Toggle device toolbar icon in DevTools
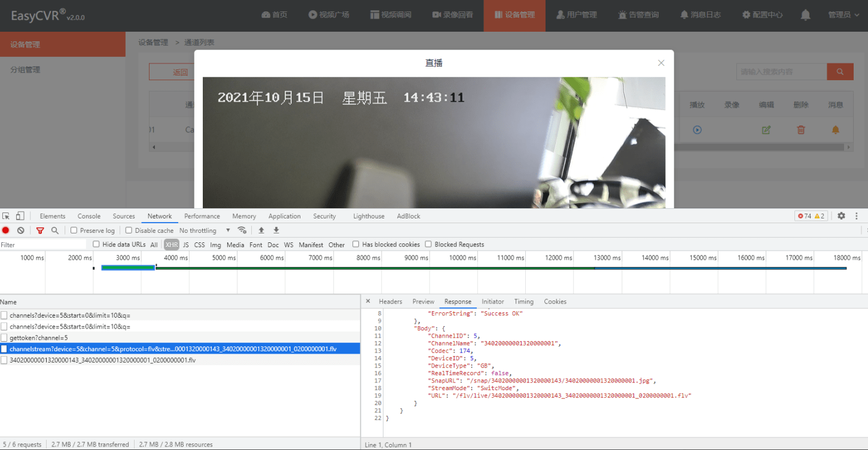This screenshot has width=868, height=450. coord(20,216)
